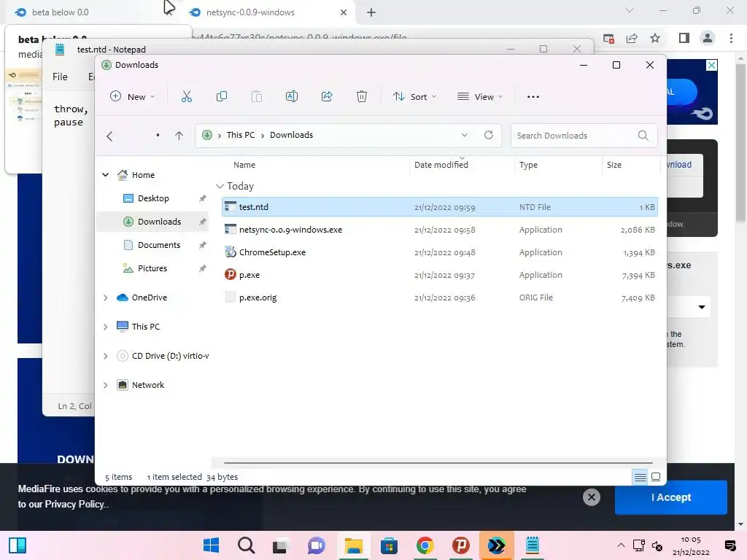Open Notepad from the taskbar
Viewport: 747px width, 560px height.
pyautogui.click(x=532, y=545)
